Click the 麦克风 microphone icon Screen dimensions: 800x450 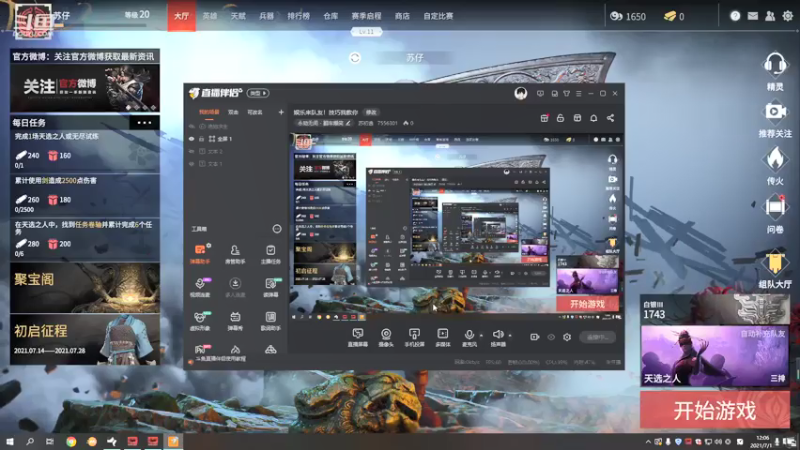click(469, 337)
